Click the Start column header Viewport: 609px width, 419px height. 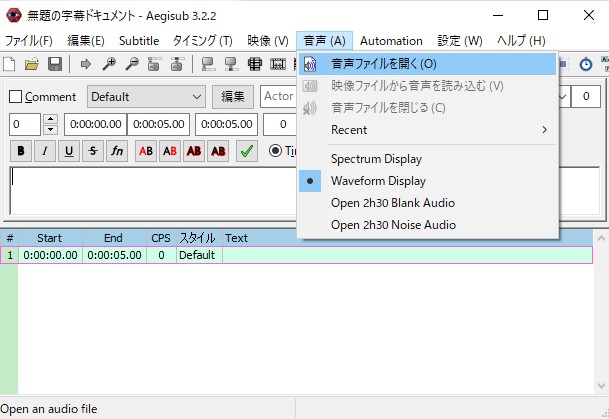pyautogui.click(x=50, y=238)
